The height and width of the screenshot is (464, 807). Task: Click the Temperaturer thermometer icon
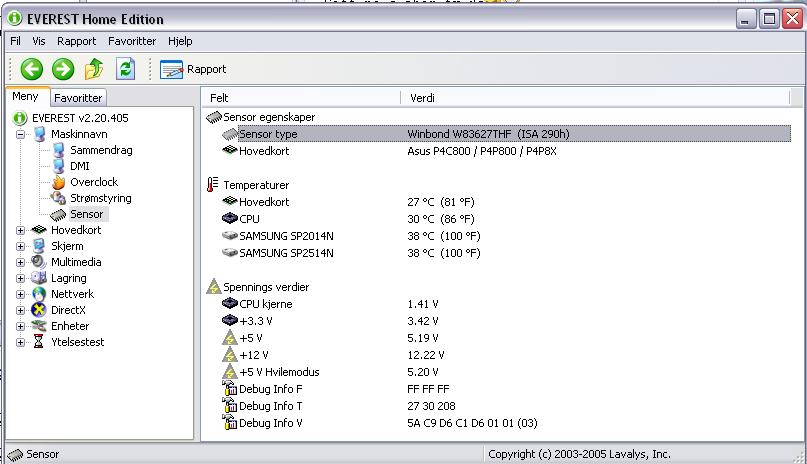coord(212,185)
